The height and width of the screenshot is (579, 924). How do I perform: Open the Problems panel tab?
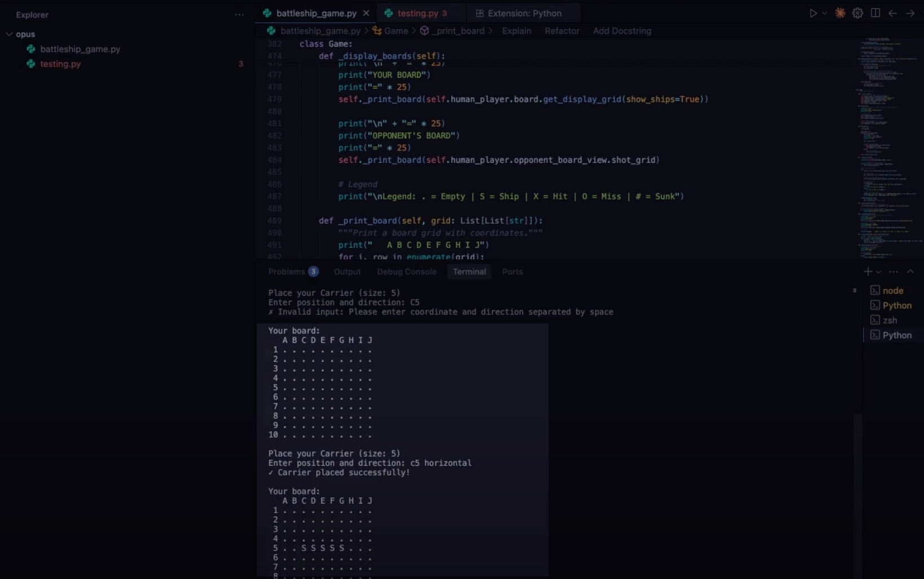coord(287,271)
